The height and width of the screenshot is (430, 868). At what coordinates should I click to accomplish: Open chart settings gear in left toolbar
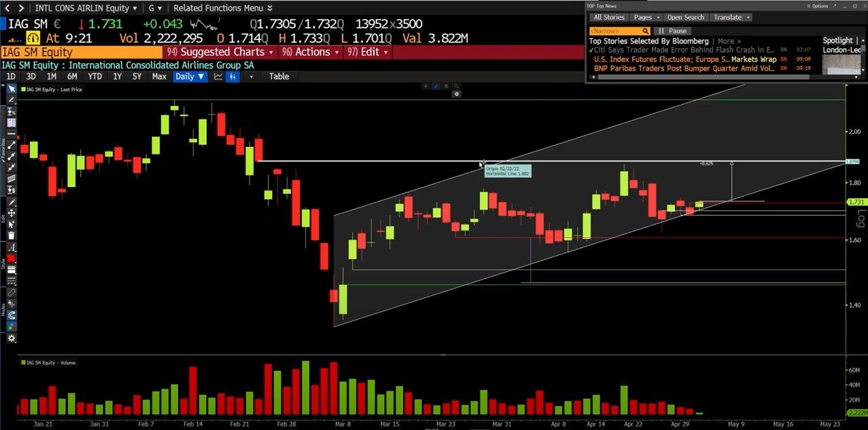click(x=12, y=338)
